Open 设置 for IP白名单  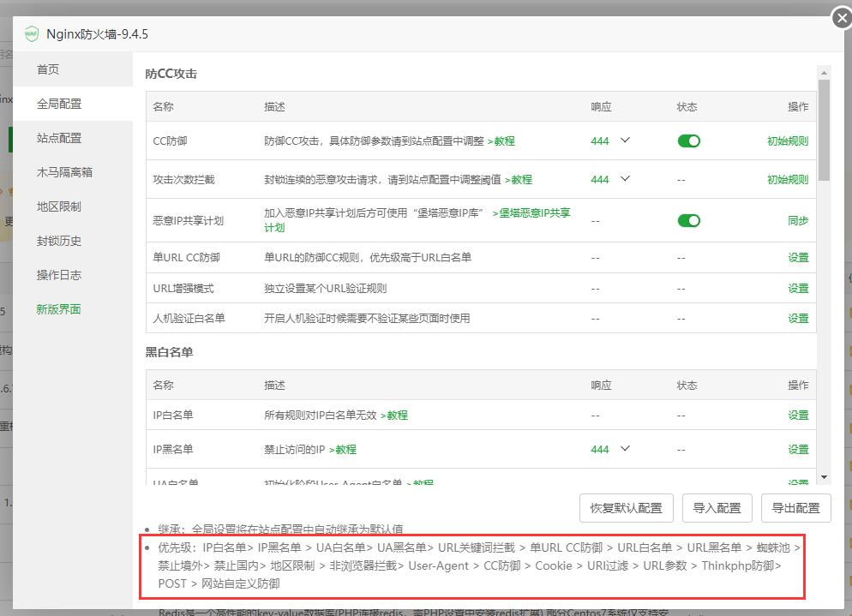[798, 415]
